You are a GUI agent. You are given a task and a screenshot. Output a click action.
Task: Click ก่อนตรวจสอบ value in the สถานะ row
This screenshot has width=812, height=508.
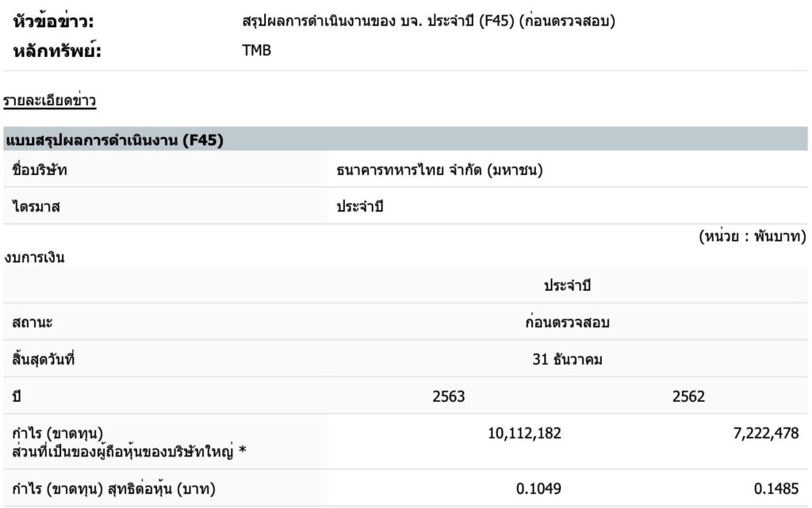(x=567, y=323)
